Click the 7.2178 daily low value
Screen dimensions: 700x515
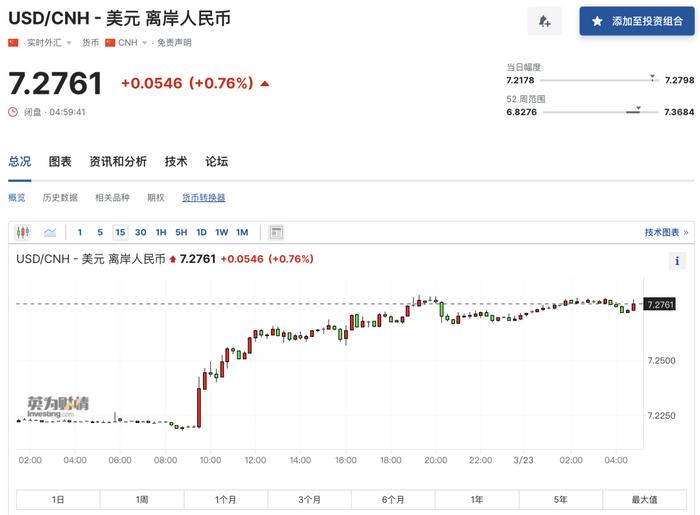tap(520, 80)
